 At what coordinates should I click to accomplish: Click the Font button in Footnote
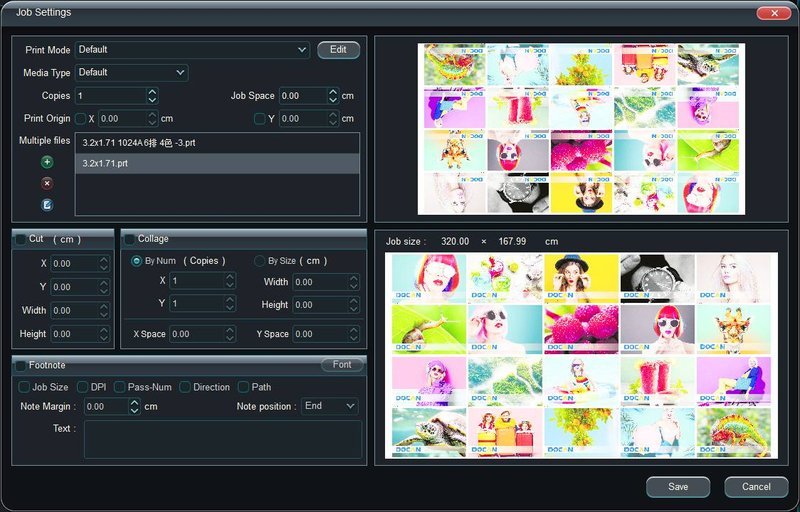click(x=342, y=365)
